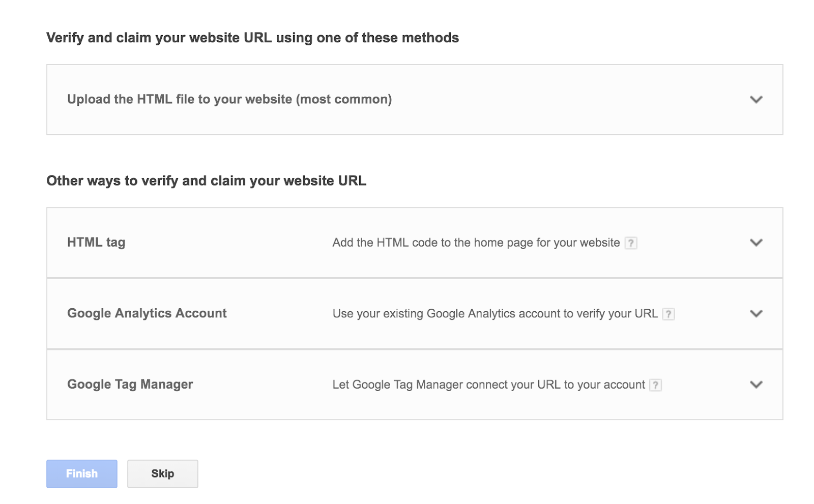The image size is (814, 504).
Task: Select the 'Upload the HTML file' title
Action: coord(180,99)
